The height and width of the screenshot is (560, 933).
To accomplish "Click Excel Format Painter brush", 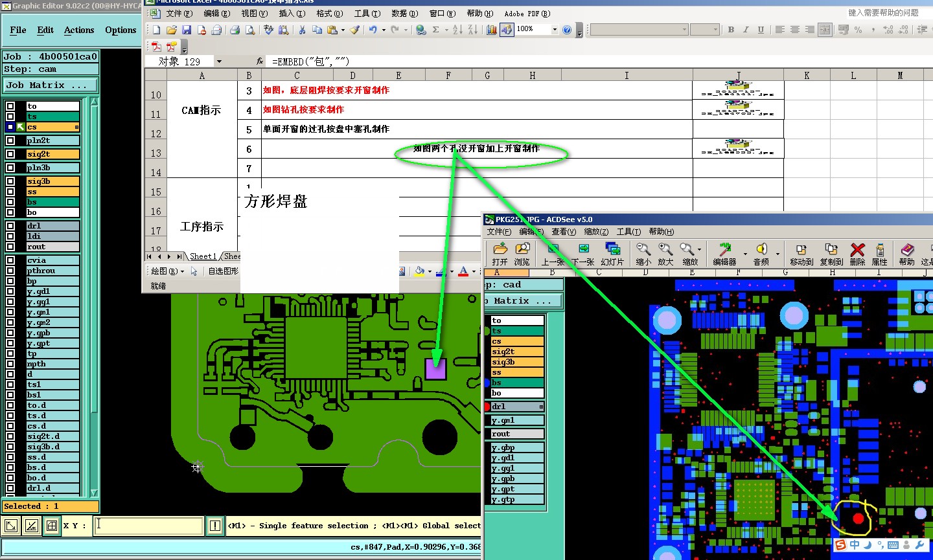I will tap(354, 30).
